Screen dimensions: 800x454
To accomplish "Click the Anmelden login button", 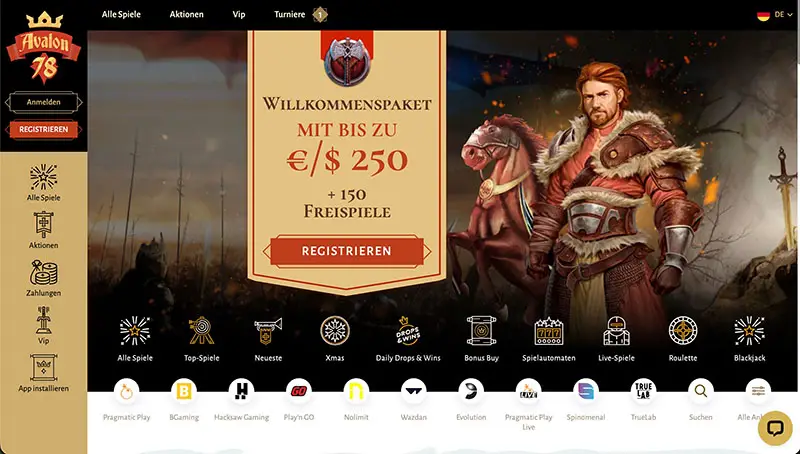I will pos(43,102).
